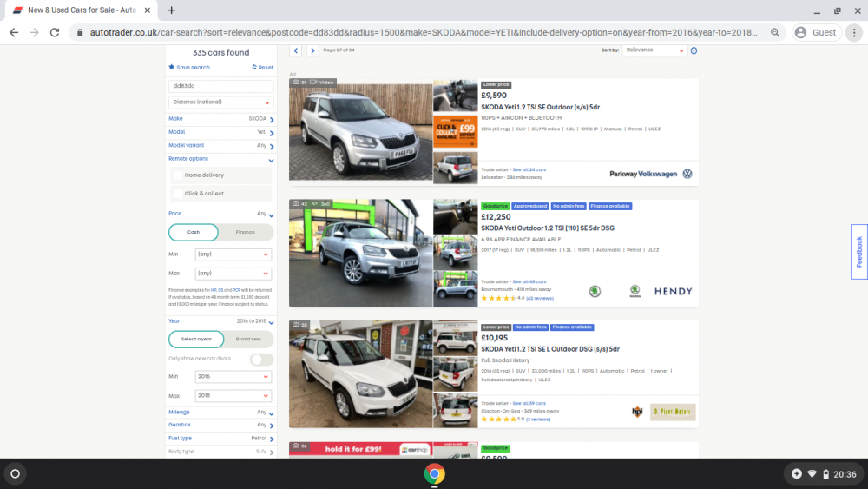868x489 pixels.
Task: Choose Select a year option
Action: pos(196,339)
